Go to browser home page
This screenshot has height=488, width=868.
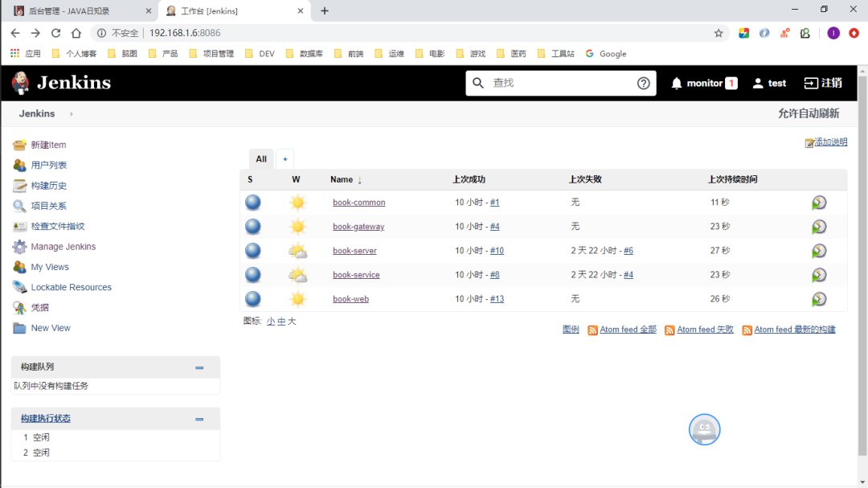click(76, 33)
